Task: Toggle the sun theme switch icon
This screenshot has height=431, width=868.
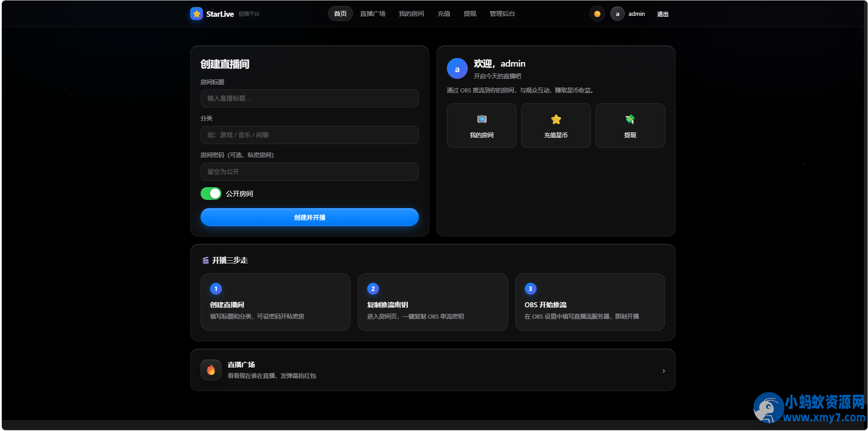Action: coord(597,14)
